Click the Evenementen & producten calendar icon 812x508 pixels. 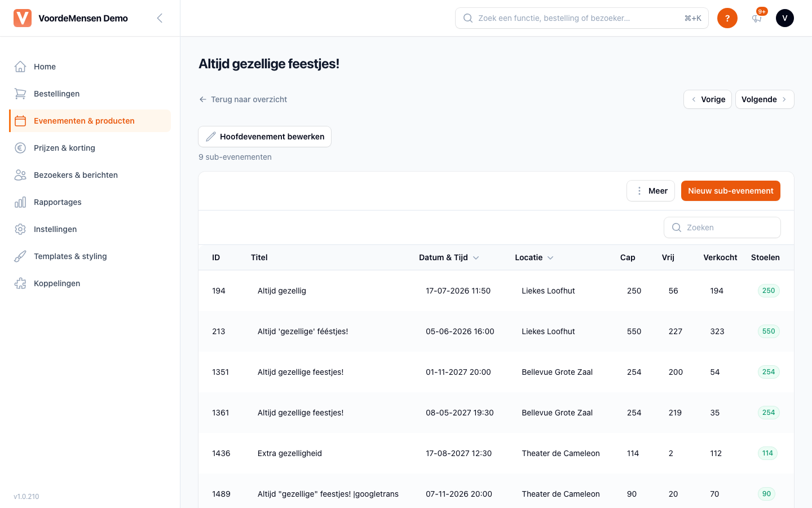coord(20,121)
